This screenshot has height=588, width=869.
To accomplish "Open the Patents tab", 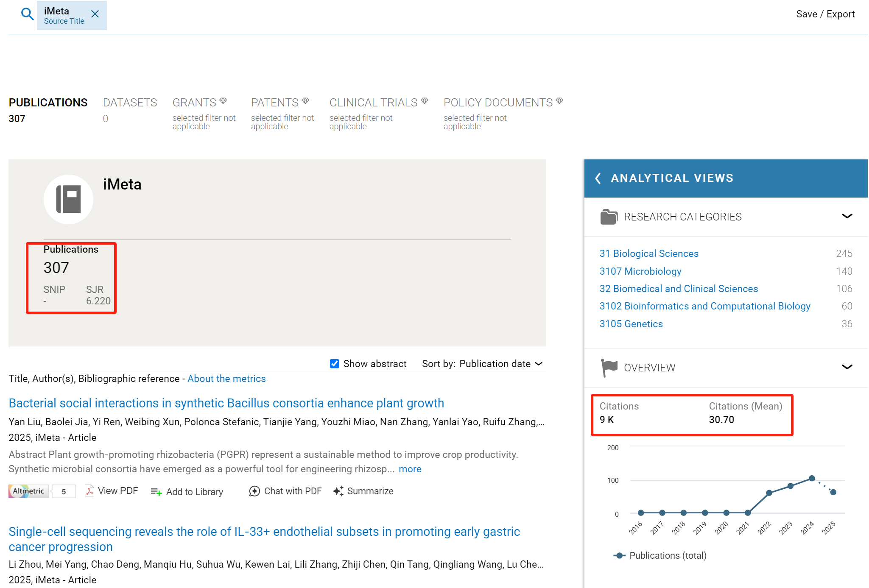I will (x=274, y=103).
